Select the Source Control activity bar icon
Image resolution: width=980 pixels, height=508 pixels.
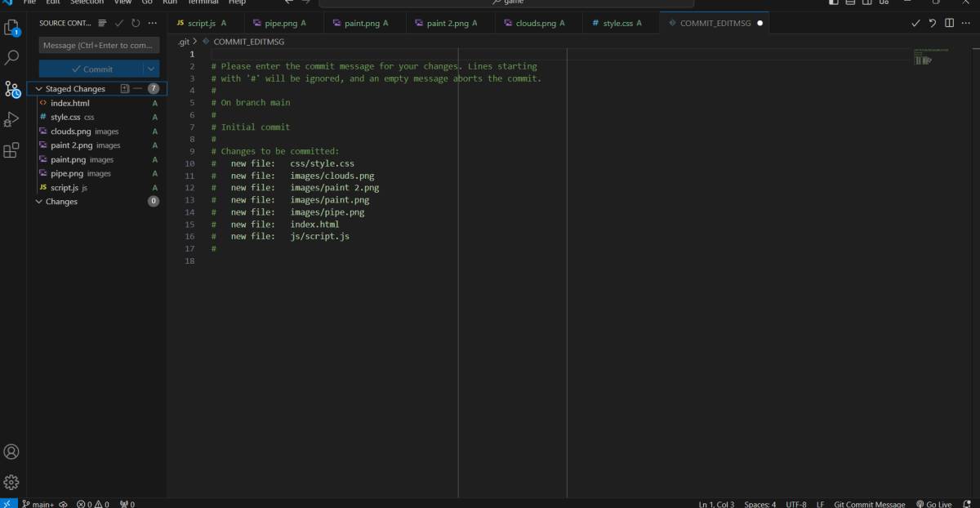(x=12, y=89)
